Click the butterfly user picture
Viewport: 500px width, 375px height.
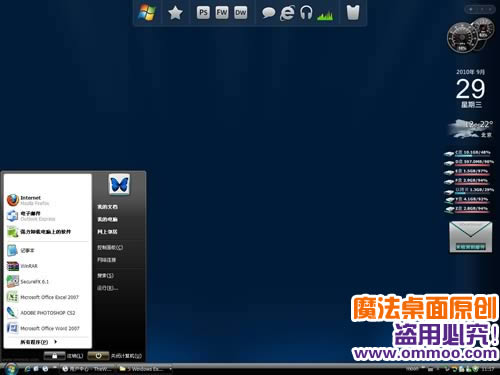point(119,184)
